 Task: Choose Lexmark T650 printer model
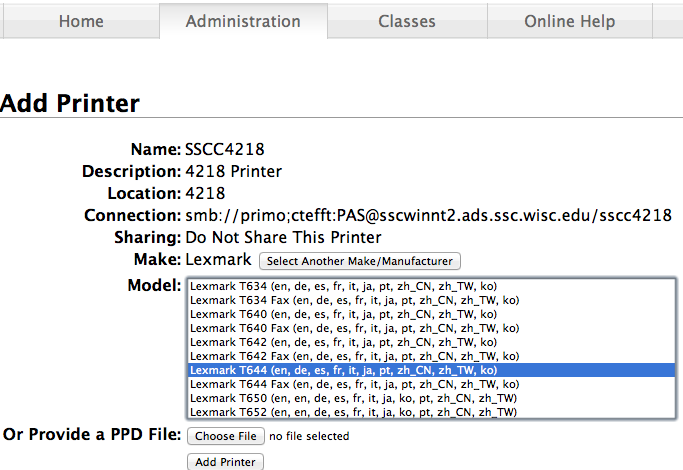coord(353,398)
